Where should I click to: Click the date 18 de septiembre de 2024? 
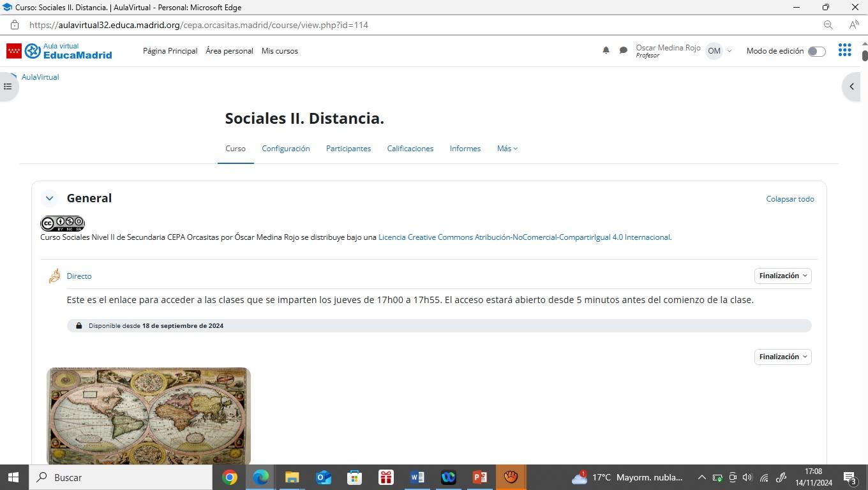(183, 325)
